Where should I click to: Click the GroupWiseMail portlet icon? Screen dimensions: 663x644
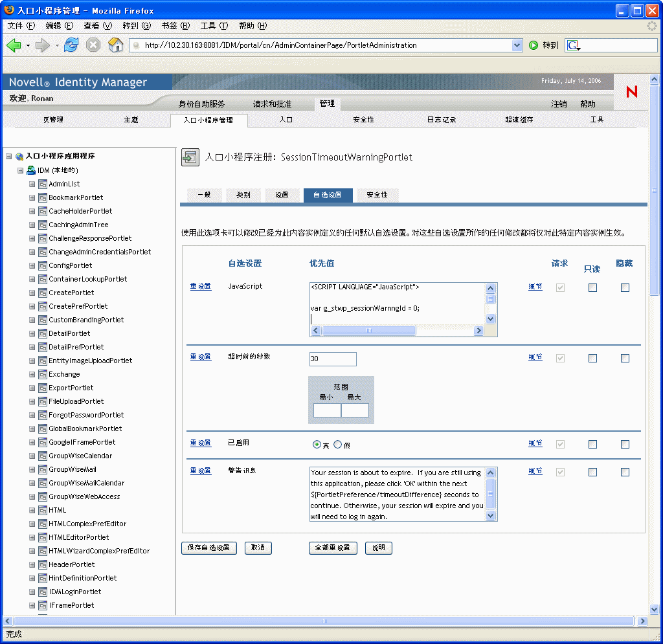[x=42, y=469]
